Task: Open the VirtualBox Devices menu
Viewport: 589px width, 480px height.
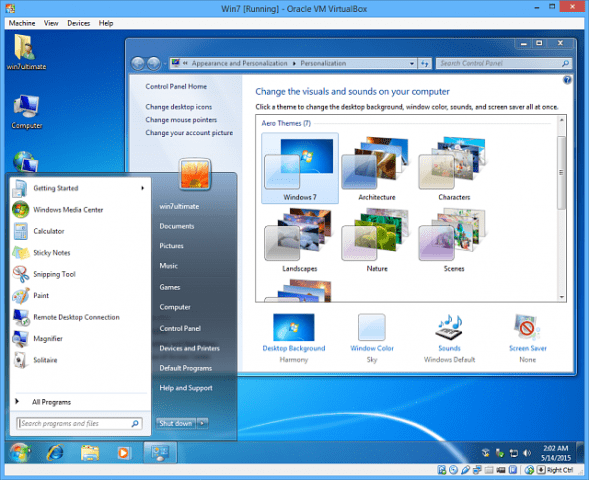Action: (x=79, y=23)
